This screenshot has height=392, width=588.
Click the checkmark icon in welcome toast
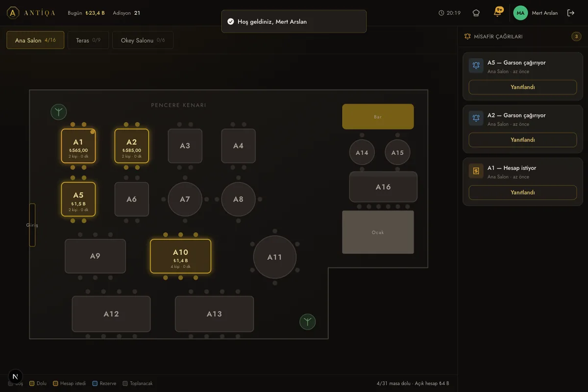click(x=231, y=22)
